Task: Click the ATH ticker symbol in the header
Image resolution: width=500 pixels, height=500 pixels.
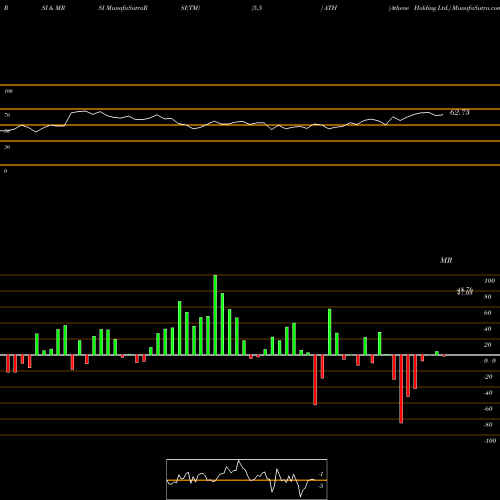Action: click(330, 8)
